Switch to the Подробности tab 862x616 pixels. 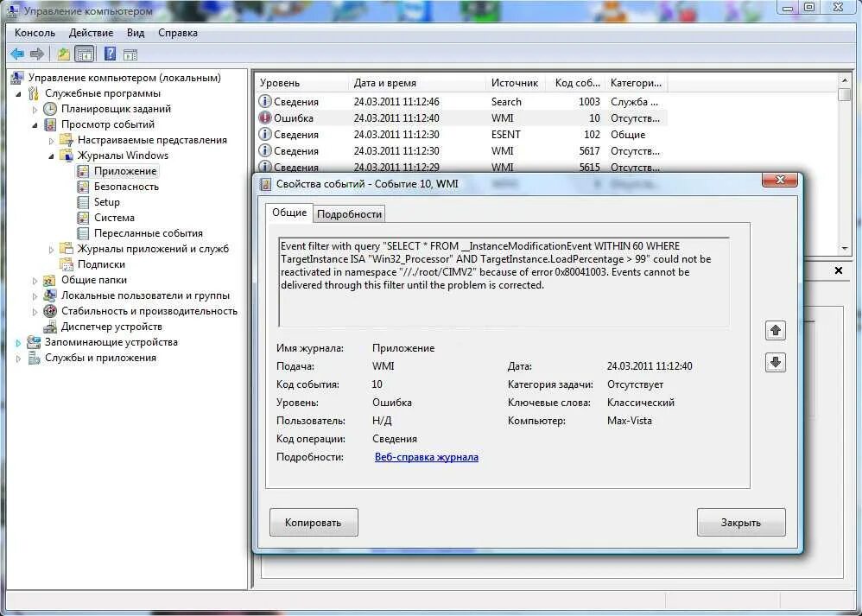(x=349, y=214)
